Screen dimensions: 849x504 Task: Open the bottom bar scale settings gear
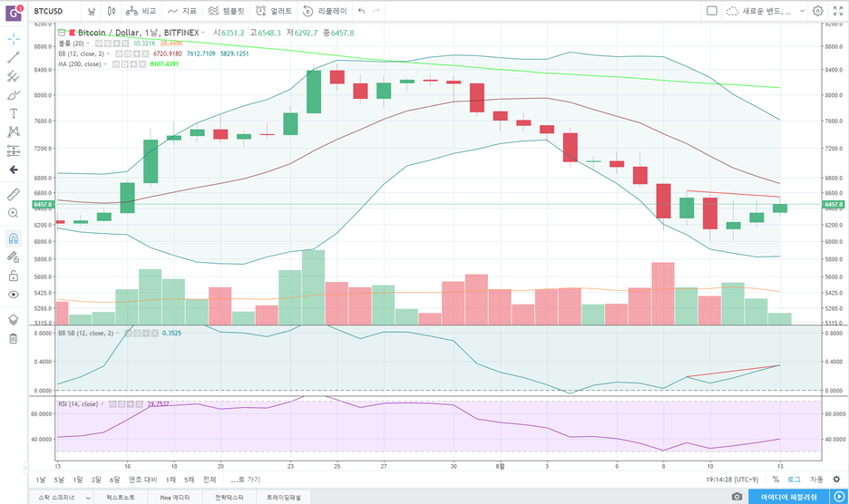tap(836, 480)
